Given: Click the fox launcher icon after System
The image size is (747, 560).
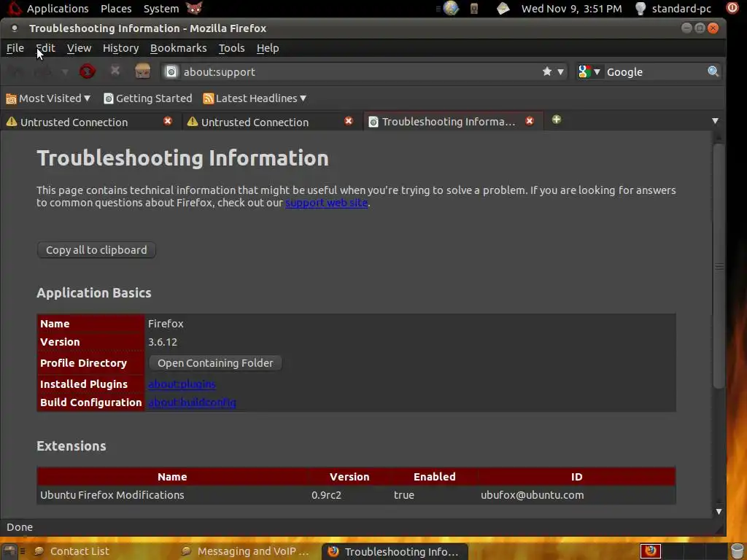Looking at the screenshot, I should 194,8.
